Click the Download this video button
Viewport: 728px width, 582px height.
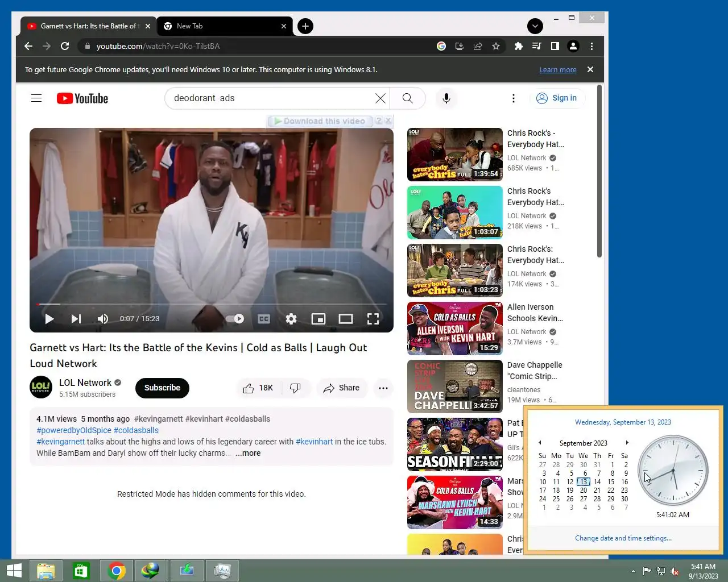[320, 121]
